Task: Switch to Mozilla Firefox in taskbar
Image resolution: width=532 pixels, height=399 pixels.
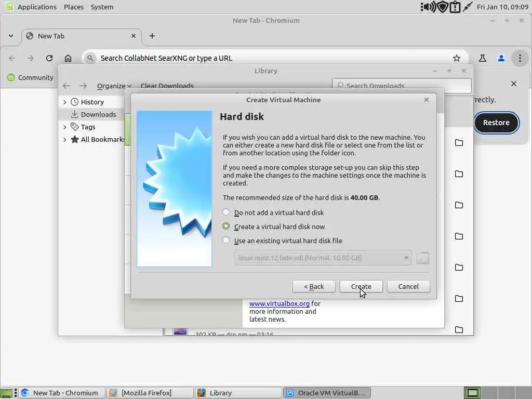Action: coord(150,393)
